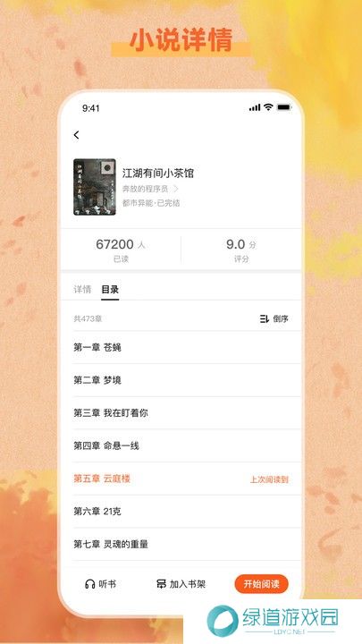This screenshot has height=644, width=362.
Task: Tap the back arrow icon
Action: [x=76, y=135]
